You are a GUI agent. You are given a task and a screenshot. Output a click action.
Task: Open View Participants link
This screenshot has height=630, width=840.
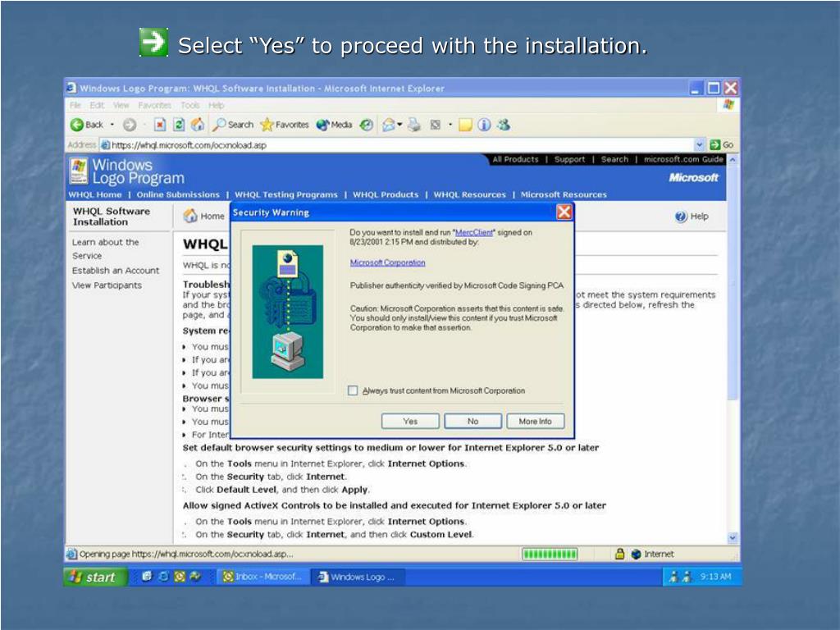pos(107,285)
